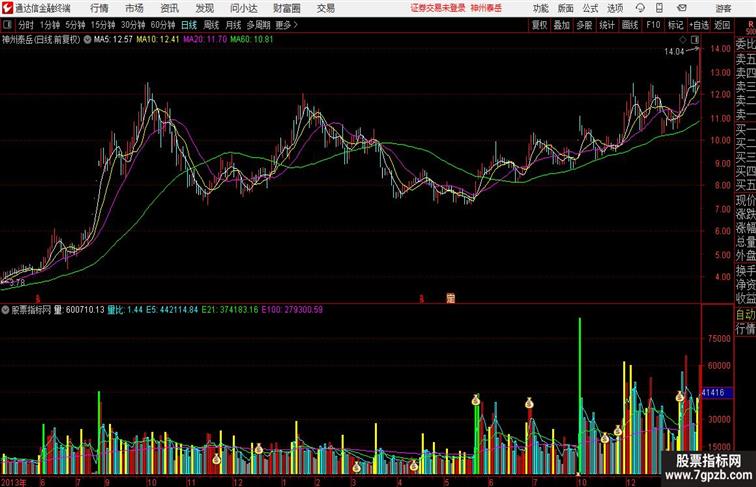Switch to 分时 intraday view

click(x=26, y=25)
